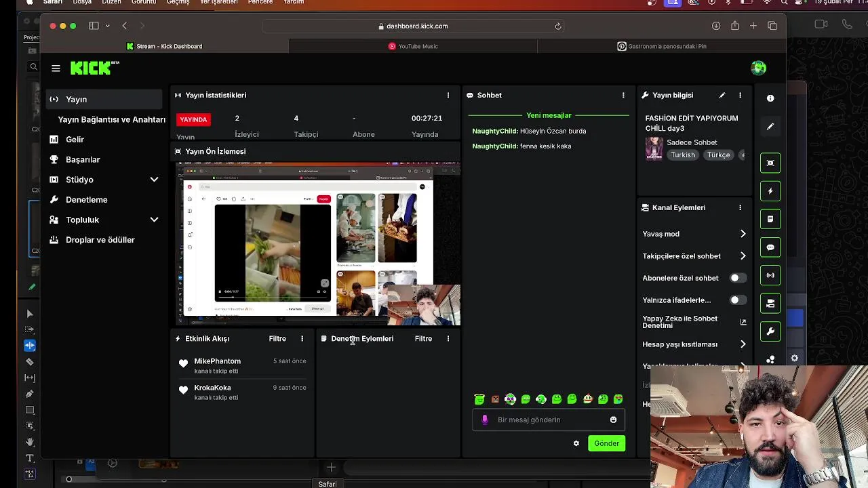Toggle the stream preview widget icon in rail
Image resolution: width=868 pixels, height=488 pixels.
(x=770, y=163)
